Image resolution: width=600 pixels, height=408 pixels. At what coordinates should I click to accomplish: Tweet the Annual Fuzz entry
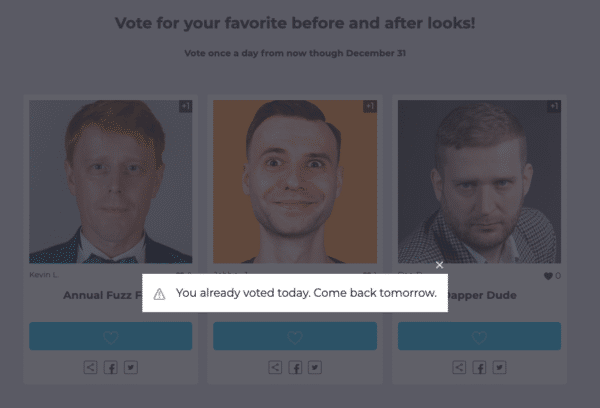(130, 368)
